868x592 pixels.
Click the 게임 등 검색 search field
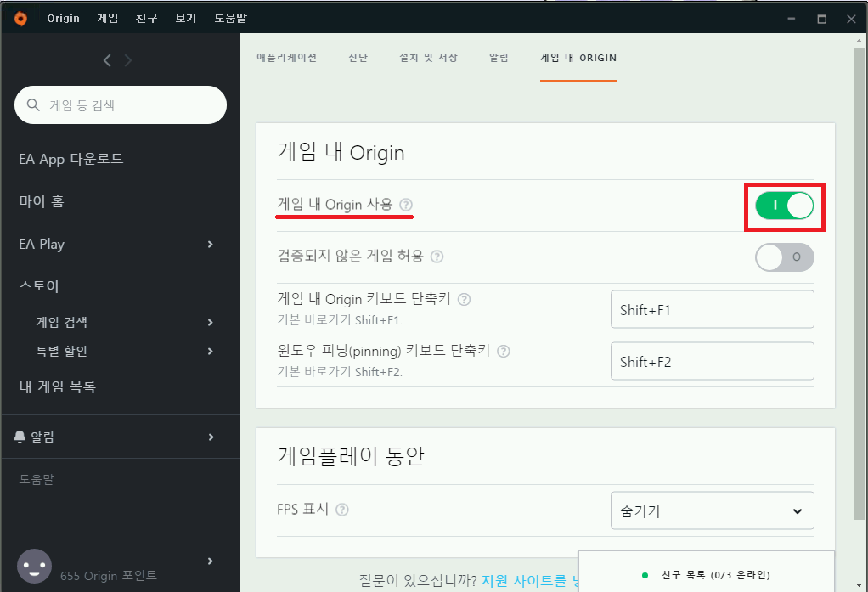pos(120,105)
